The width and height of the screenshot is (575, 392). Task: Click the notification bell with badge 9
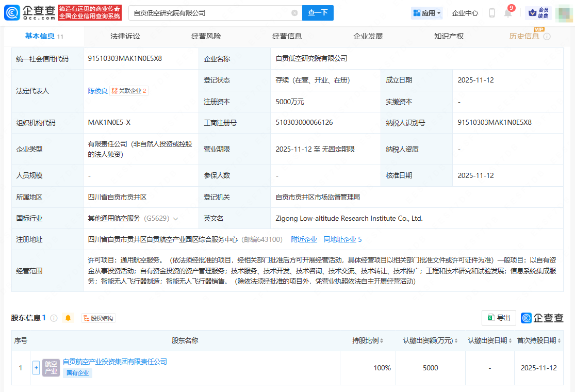508,13
